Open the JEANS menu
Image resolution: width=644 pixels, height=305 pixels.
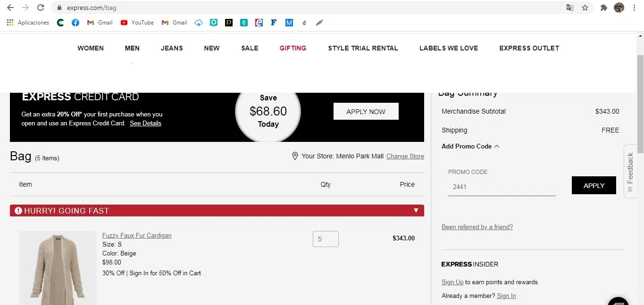coord(172,48)
